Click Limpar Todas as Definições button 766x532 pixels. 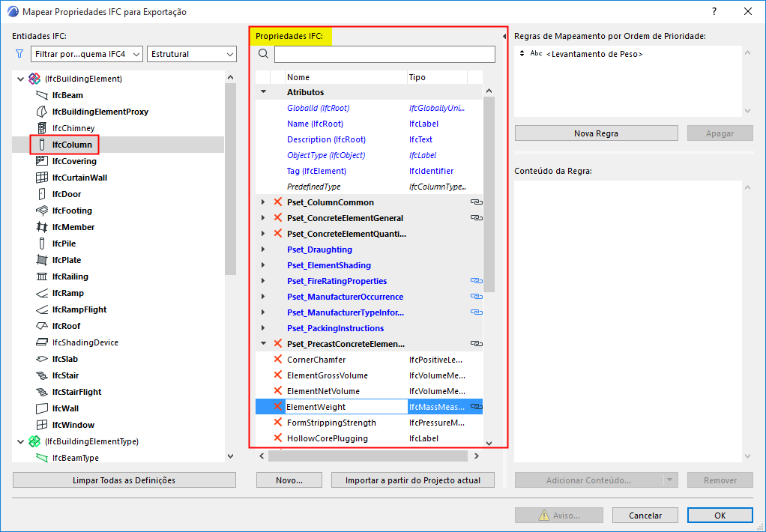click(x=124, y=480)
